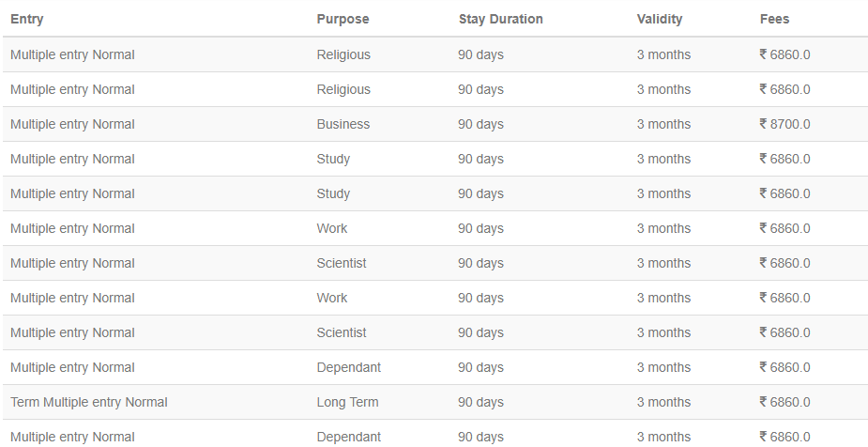
Task: Select the first Religious purpose cell
Action: 343,54
